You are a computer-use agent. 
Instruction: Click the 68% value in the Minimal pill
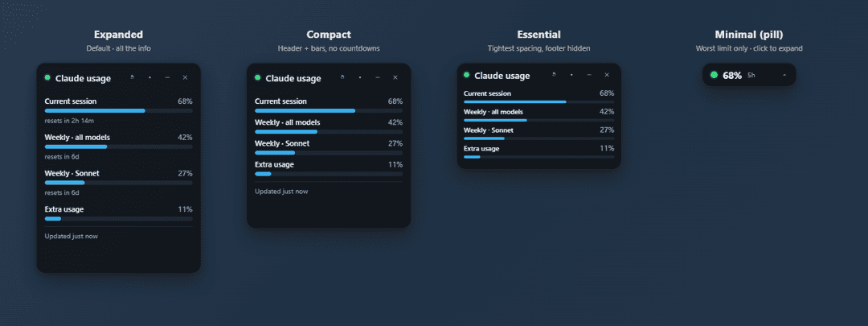pos(732,76)
